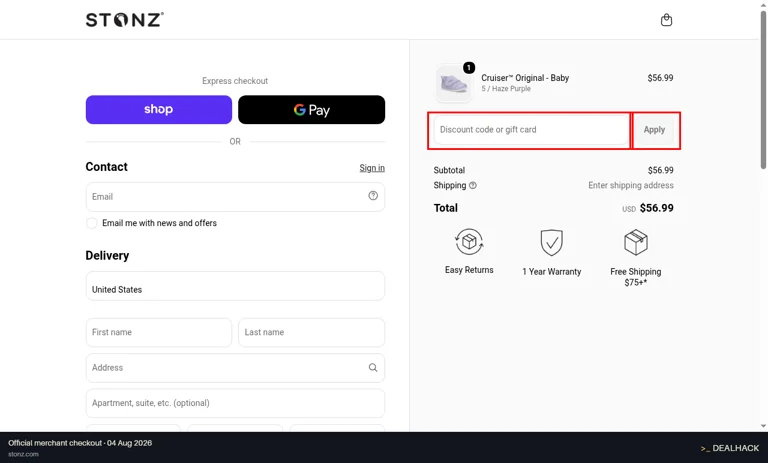The image size is (768, 463).
Task: Click the Subtotal label
Action: [449, 170]
